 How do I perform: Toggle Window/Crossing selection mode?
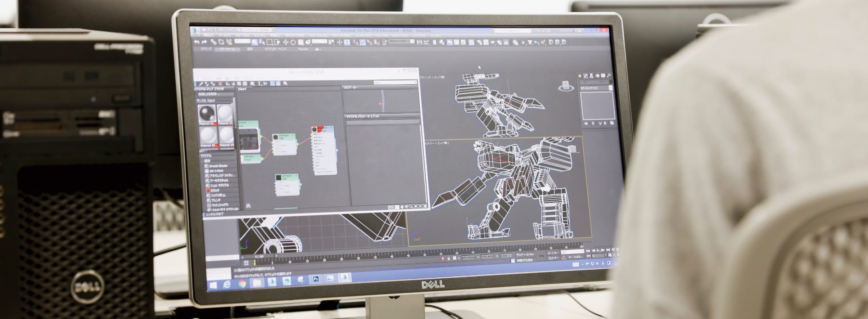pyautogui.click(x=277, y=42)
